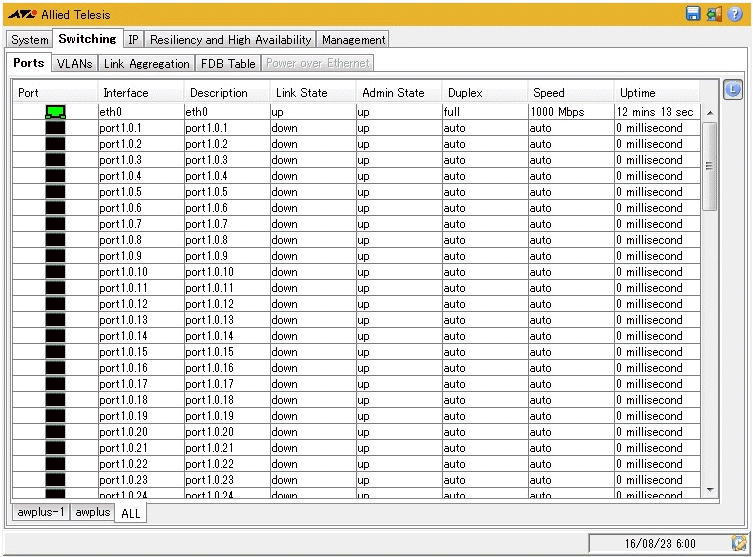Sort by the Duplex column header
The height and width of the screenshot is (557, 753).
point(485,93)
